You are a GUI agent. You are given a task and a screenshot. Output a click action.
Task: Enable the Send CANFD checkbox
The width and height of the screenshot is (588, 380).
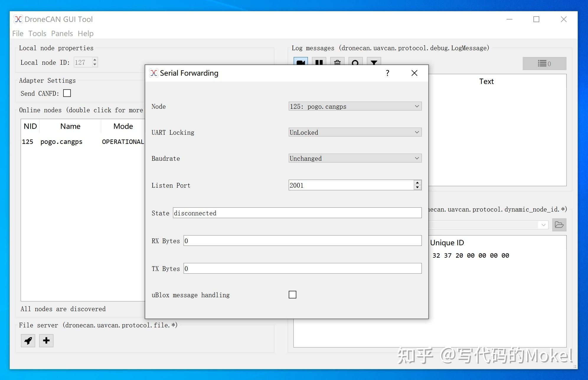(67, 93)
